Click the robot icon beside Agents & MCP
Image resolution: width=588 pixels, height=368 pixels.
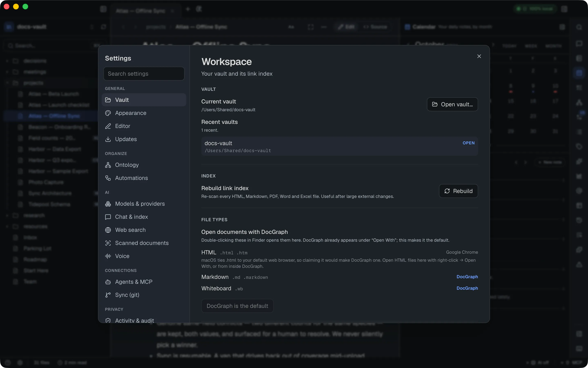point(108,282)
